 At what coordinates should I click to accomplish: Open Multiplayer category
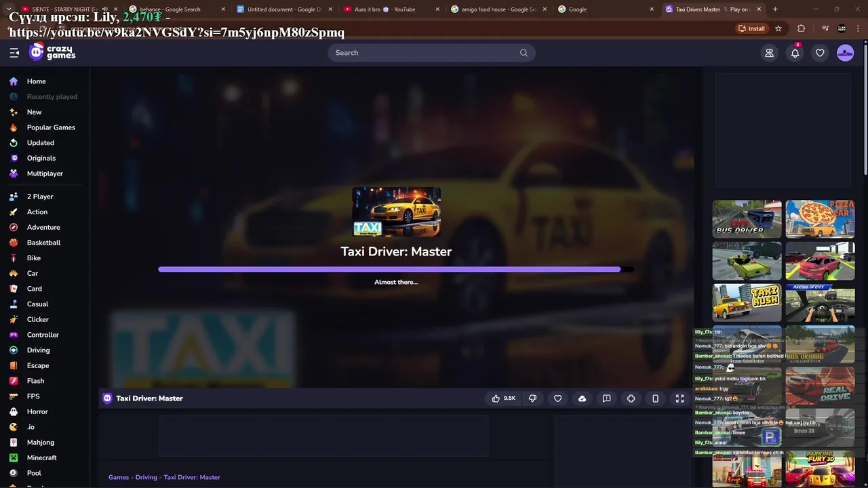(45, 174)
